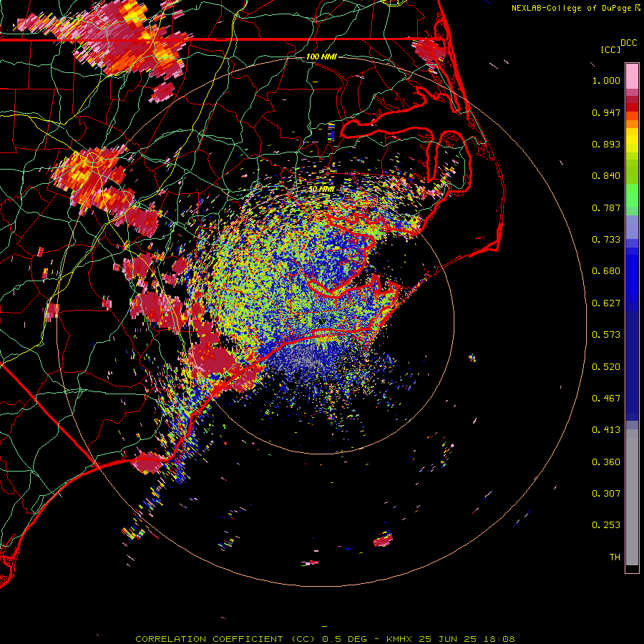Select the 0.733 color scale label

coord(606,240)
